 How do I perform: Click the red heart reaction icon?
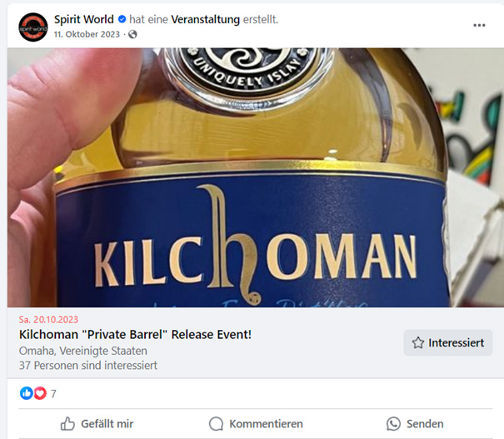(x=40, y=393)
